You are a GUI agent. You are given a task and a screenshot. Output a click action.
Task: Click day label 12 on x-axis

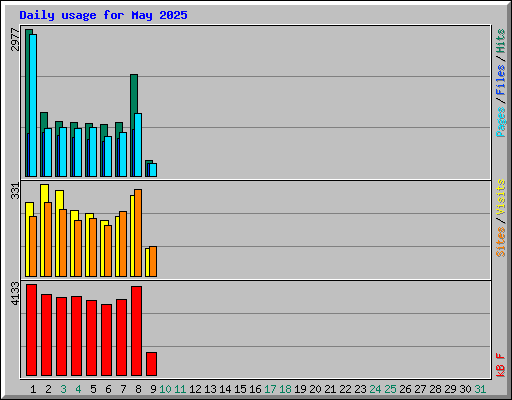[x=195, y=389]
